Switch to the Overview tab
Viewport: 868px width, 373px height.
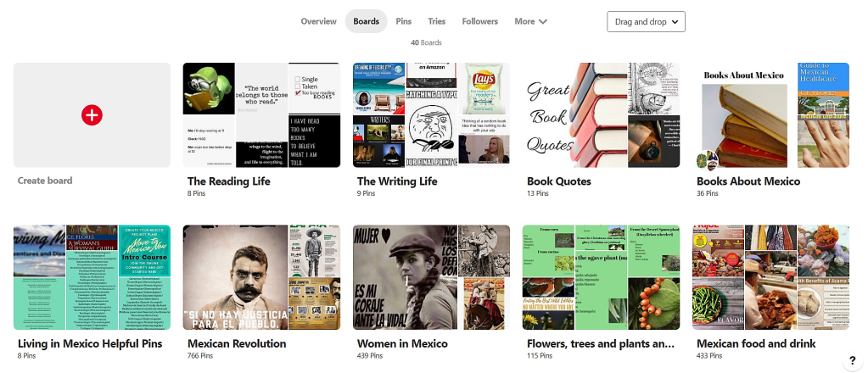(319, 21)
